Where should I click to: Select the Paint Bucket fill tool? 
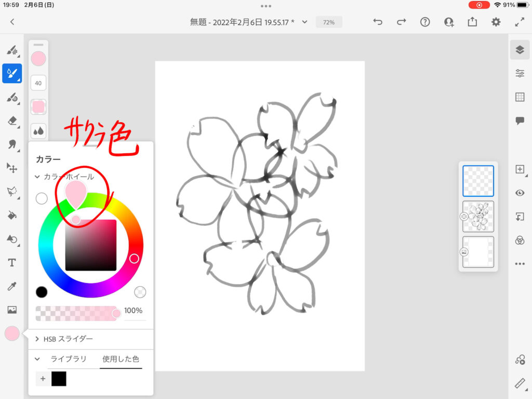(x=12, y=215)
